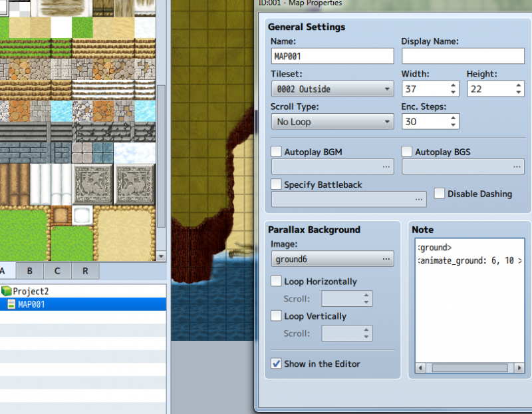Uncheck Show in the Editor

[276, 363]
